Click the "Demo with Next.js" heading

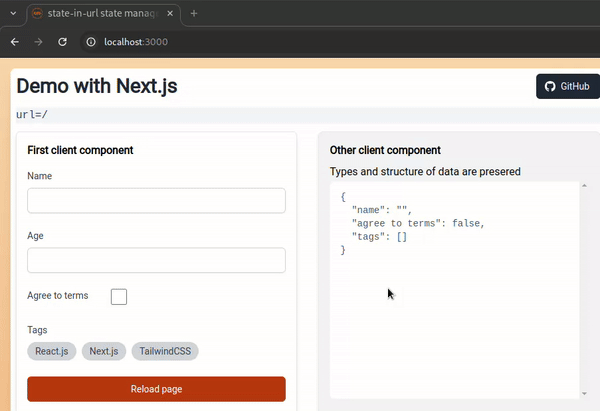(x=97, y=86)
